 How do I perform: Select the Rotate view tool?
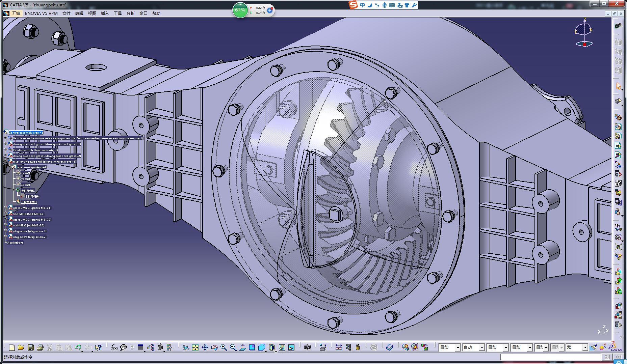(x=214, y=347)
